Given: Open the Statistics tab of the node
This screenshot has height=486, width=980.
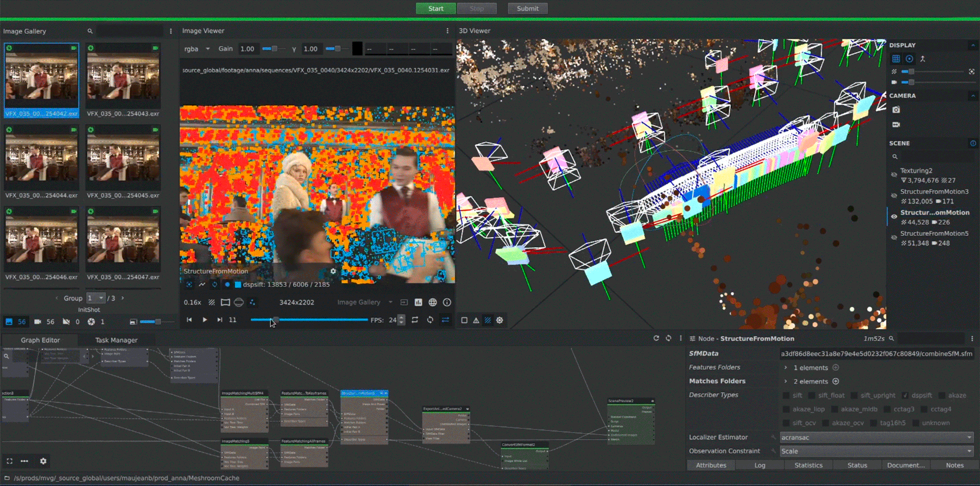Looking at the screenshot, I should tap(808, 465).
